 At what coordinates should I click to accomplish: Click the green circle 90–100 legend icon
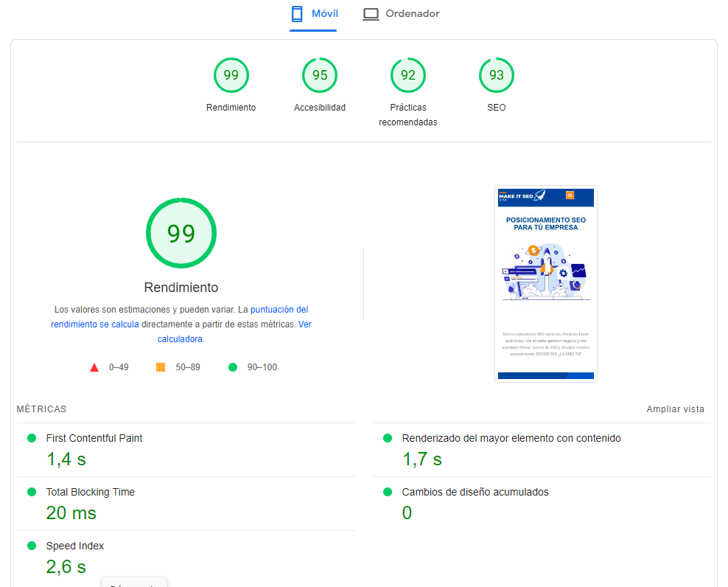(x=233, y=367)
